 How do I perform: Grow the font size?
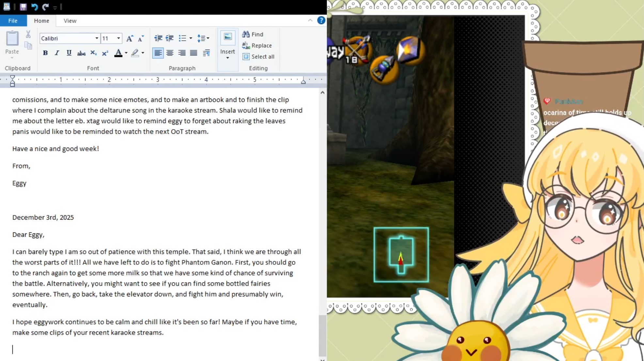click(x=130, y=39)
